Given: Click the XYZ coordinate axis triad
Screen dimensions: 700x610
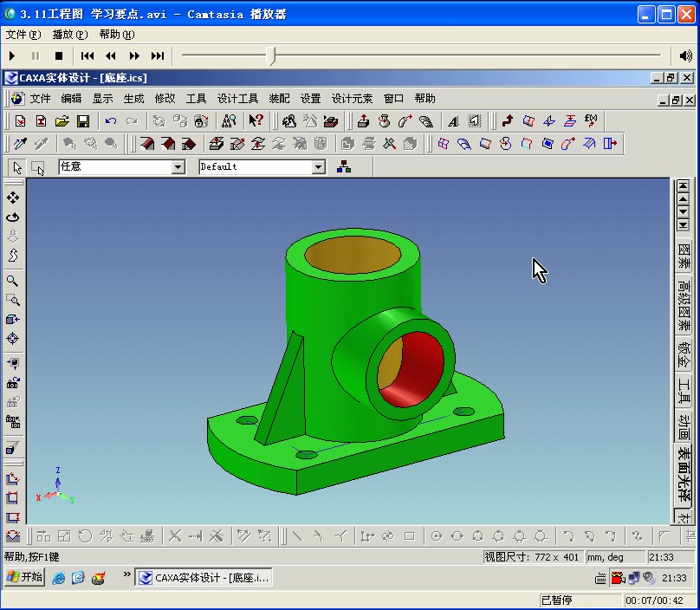Looking at the screenshot, I should [56, 487].
